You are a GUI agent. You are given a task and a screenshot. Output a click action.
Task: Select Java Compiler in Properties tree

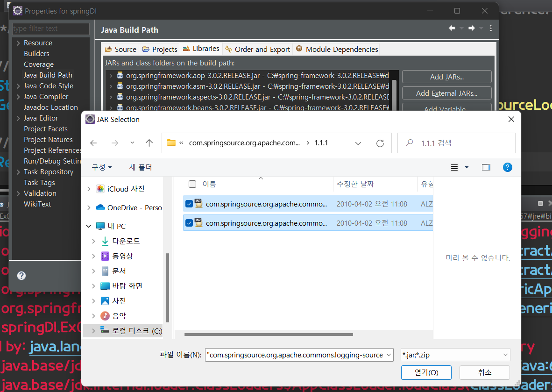pos(46,97)
